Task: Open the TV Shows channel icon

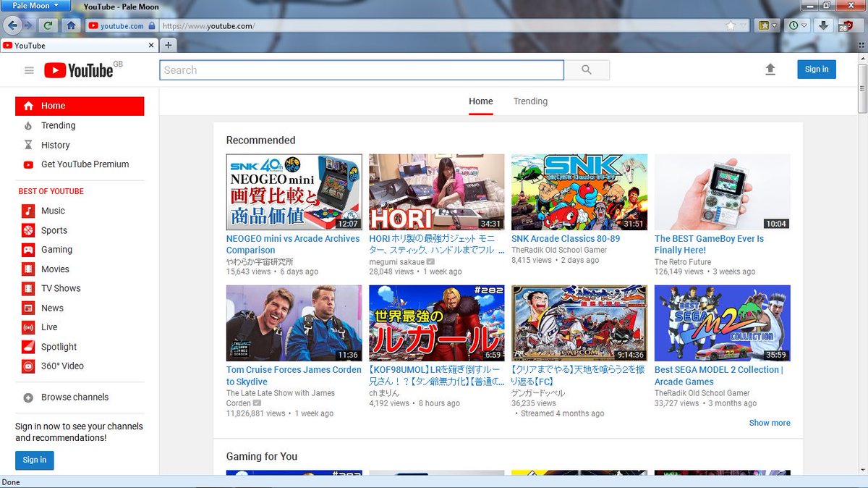Action: pyautogui.click(x=28, y=288)
